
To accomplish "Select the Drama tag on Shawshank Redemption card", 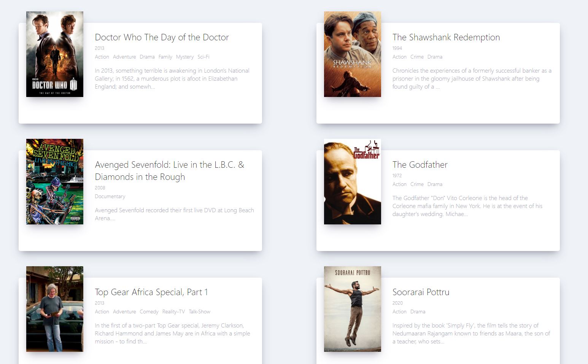I will pyautogui.click(x=435, y=57).
